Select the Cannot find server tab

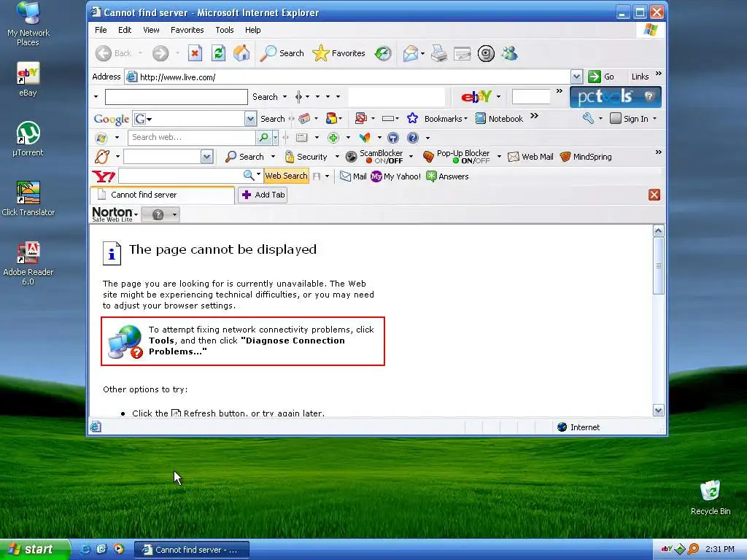(x=162, y=195)
